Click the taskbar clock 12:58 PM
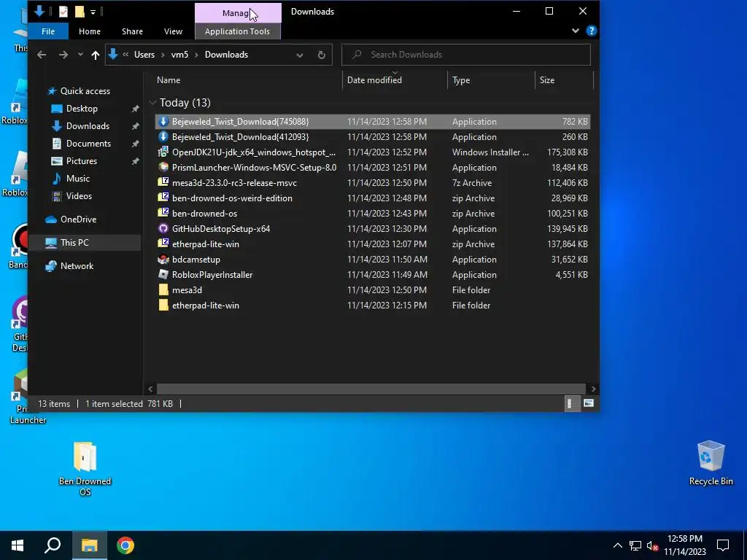This screenshot has width=747, height=560. click(684, 539)
